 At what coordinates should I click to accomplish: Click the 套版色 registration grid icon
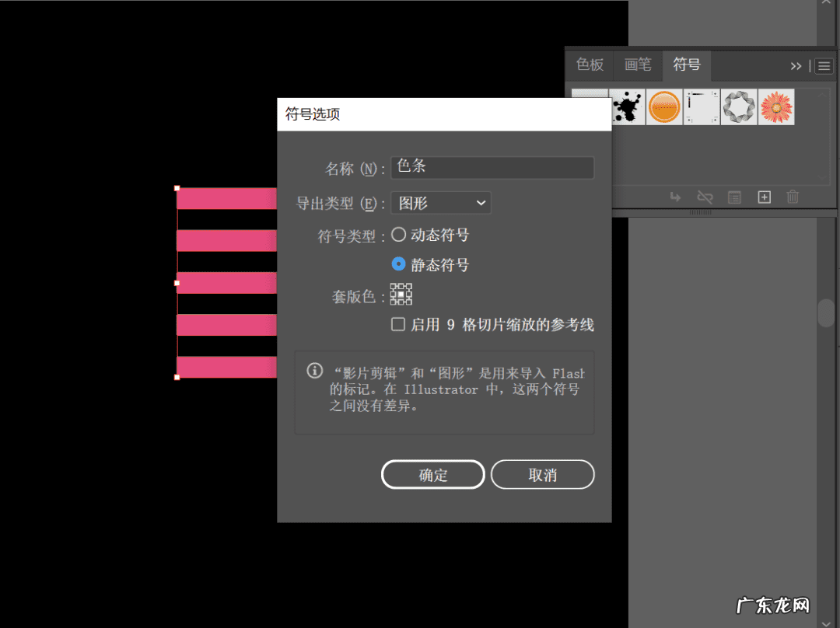pos(401,295)
